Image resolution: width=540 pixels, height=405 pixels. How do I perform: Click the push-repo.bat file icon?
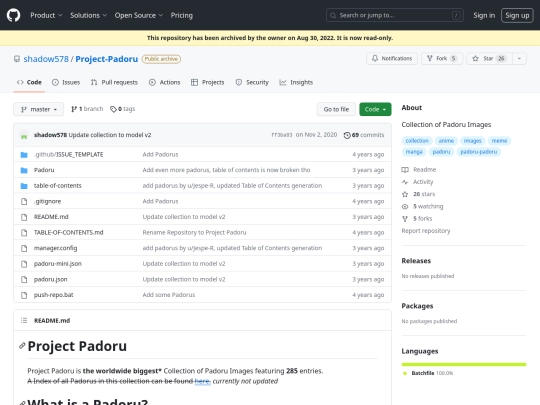click(24, 295)
